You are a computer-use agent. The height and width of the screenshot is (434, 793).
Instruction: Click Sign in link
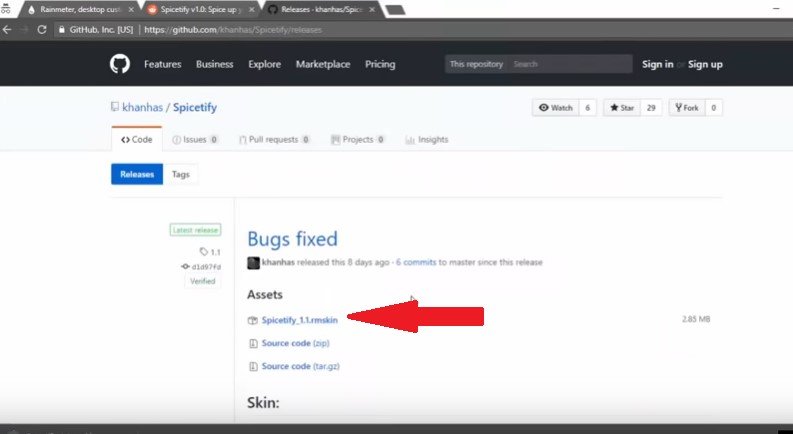pos(657,64)
